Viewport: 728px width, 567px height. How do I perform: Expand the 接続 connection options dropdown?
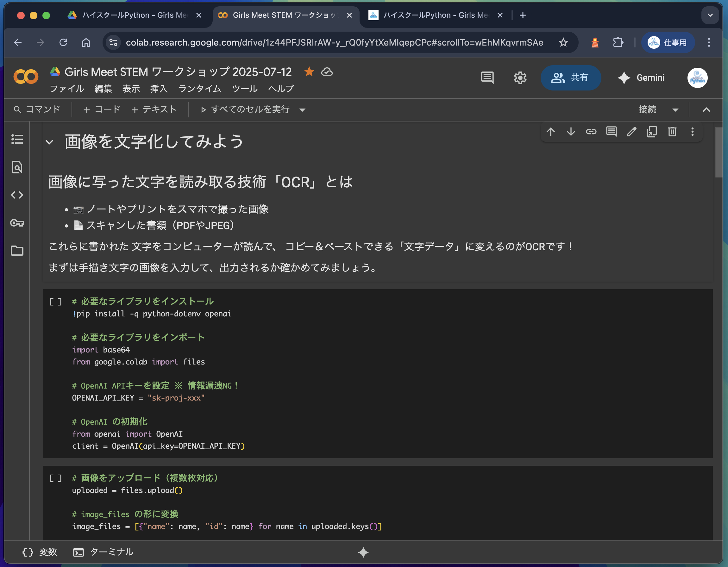pos(675,110)
